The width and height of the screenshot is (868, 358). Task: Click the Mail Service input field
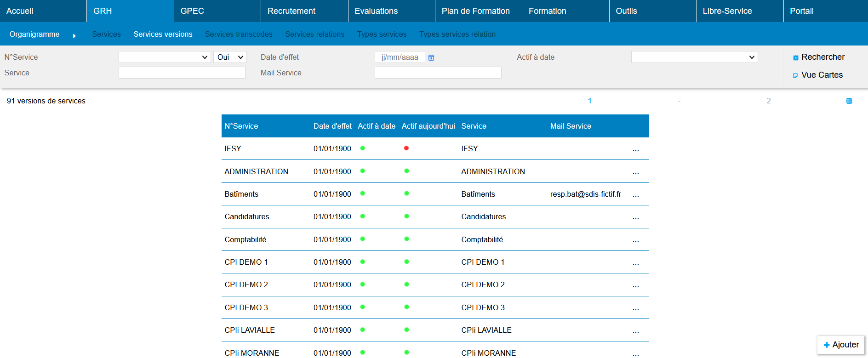(x=438, y=73)
